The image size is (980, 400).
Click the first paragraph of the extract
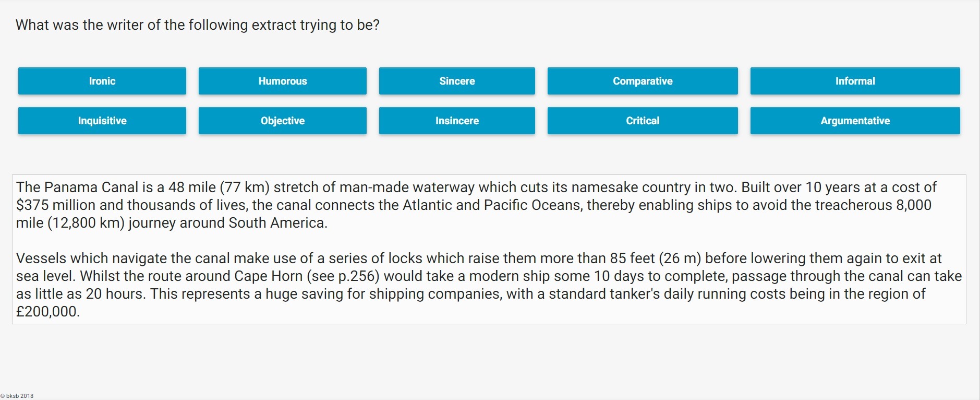click(469, 205)
